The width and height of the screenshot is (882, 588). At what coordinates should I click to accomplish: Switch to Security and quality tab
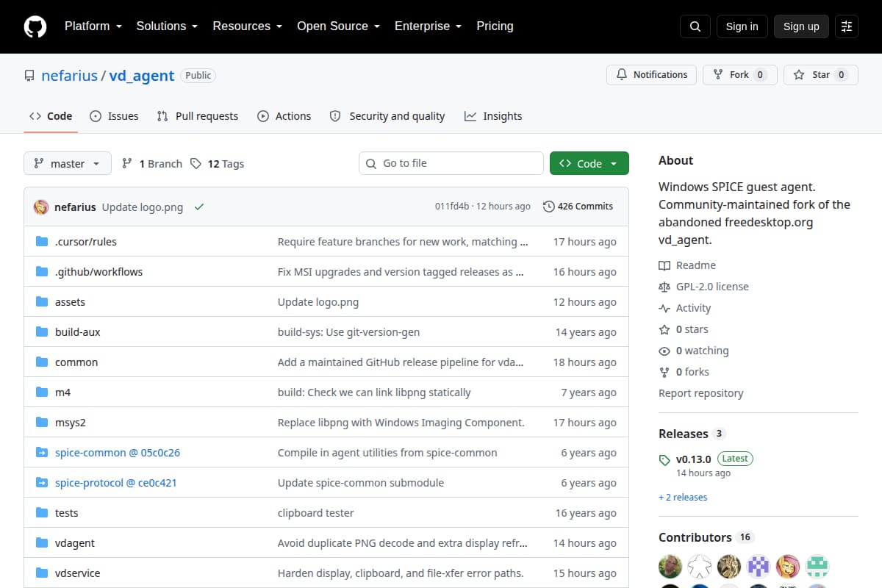coord(387,115)
